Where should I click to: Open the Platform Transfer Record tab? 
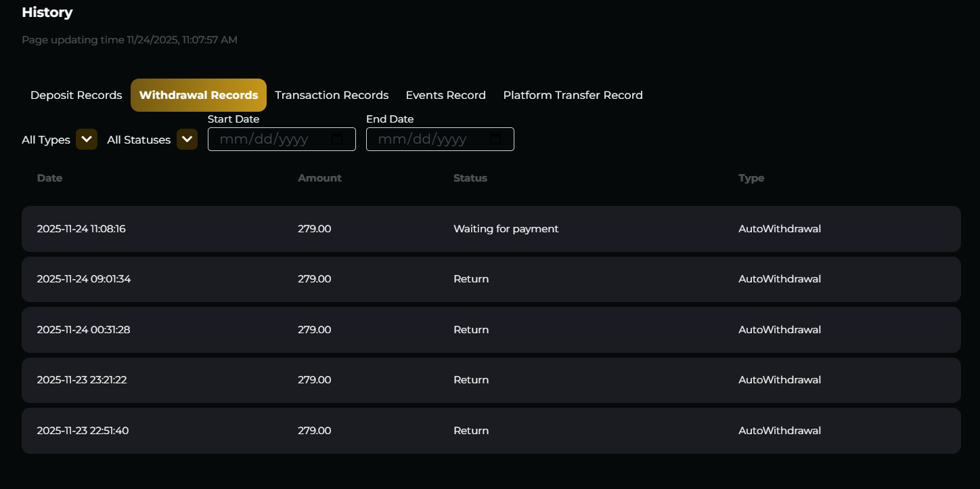click(573, 95)
